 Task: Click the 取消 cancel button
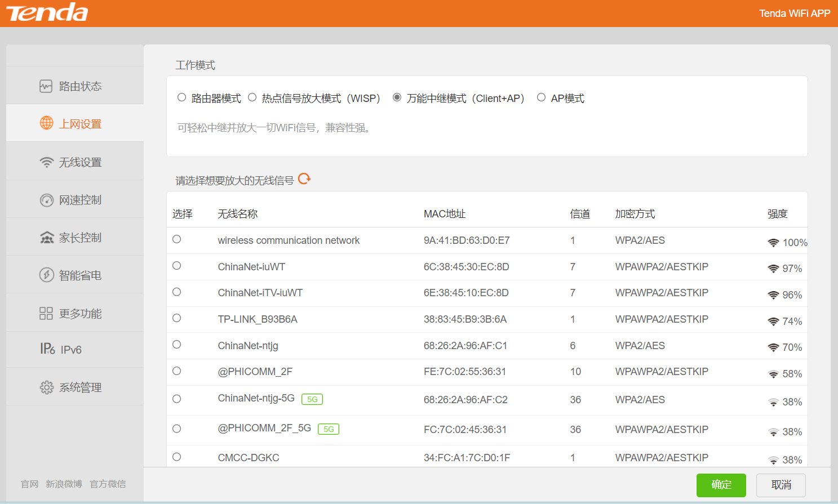[781, 485]
